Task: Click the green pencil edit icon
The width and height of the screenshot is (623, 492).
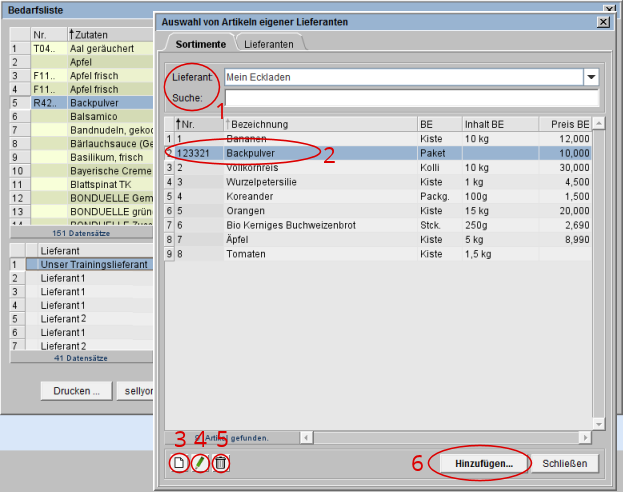Action: tap(200, 463)
